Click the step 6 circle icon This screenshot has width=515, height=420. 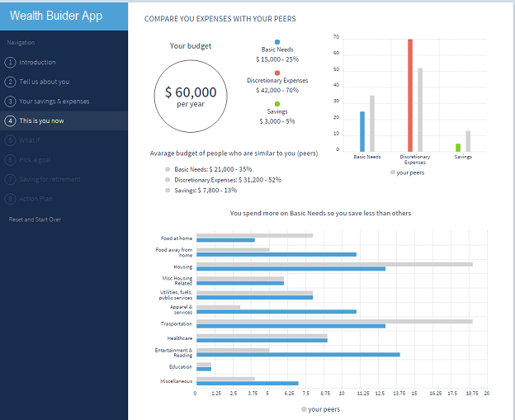10,160
